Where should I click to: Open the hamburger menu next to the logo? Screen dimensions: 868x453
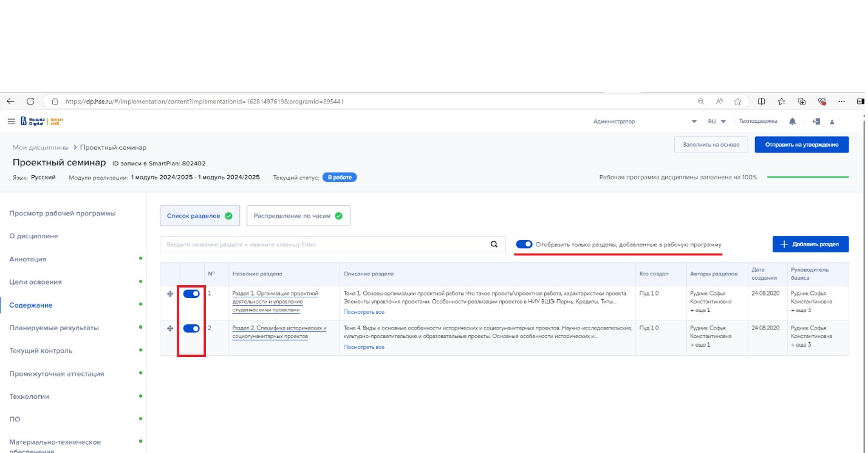click(11, 122)
